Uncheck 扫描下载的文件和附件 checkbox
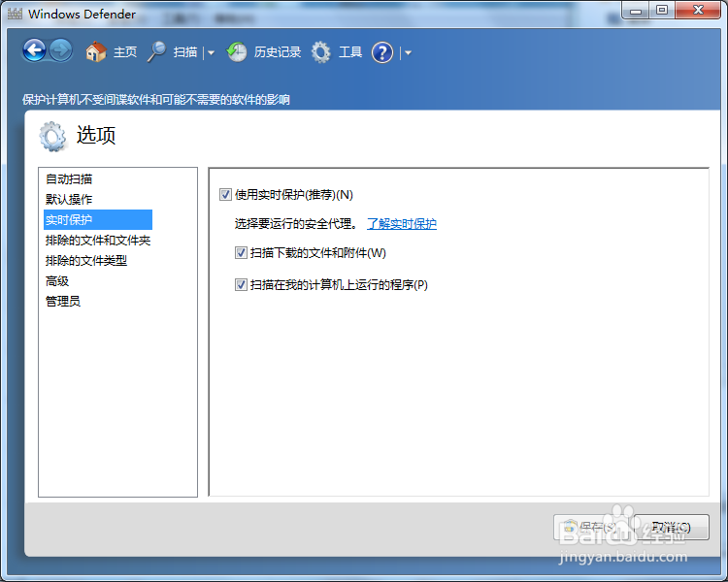Image resolution: width=728 pixels, height=582 pixels. pyautogui.click(x=241, y=253)
